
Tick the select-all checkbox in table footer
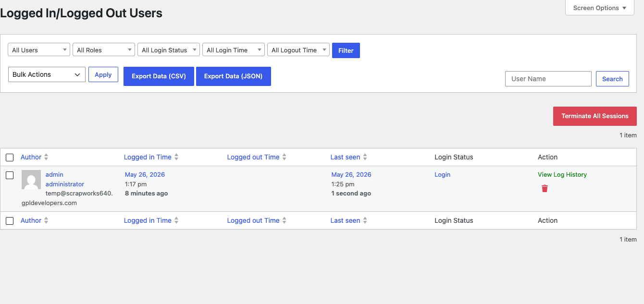click(x=10, y=221)
